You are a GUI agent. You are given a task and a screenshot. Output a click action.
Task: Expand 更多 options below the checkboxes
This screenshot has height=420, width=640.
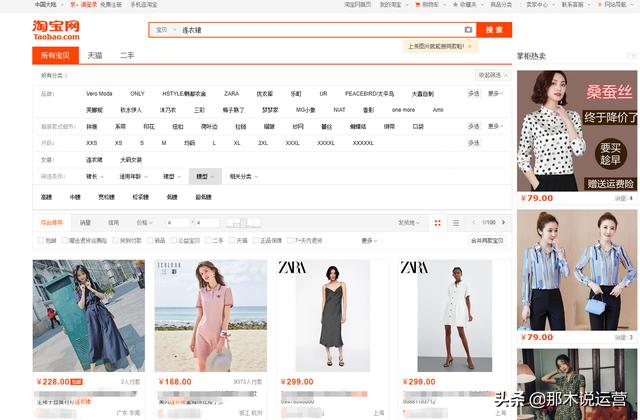tap(369, 241)
